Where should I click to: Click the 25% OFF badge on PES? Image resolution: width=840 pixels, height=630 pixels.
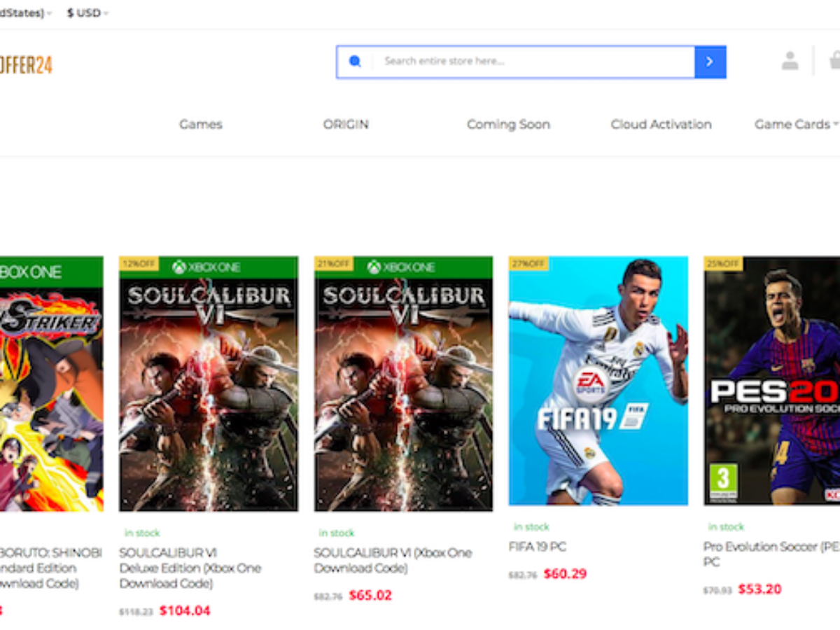(723, 264)
